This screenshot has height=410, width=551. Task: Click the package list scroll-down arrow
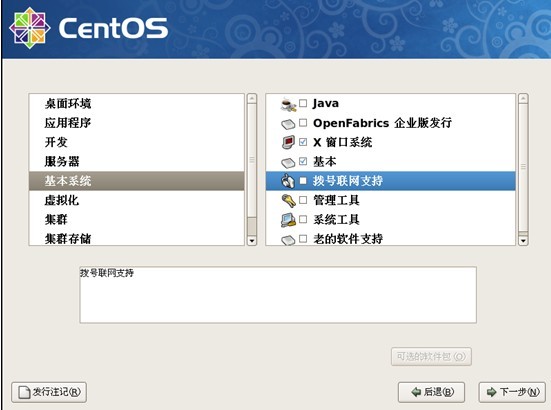point(523,241)
